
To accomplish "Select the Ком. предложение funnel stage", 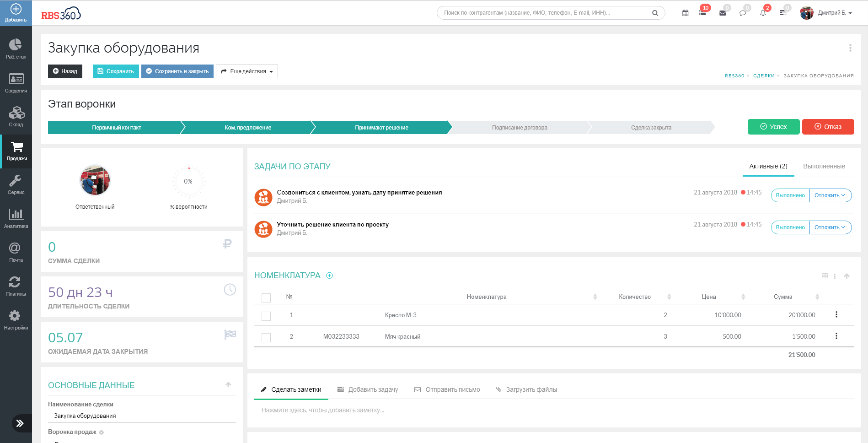I will (248, 128).
